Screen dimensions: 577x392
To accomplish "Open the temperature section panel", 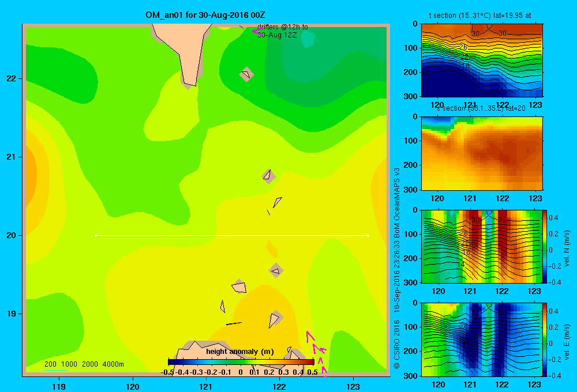I will [482, 61].
